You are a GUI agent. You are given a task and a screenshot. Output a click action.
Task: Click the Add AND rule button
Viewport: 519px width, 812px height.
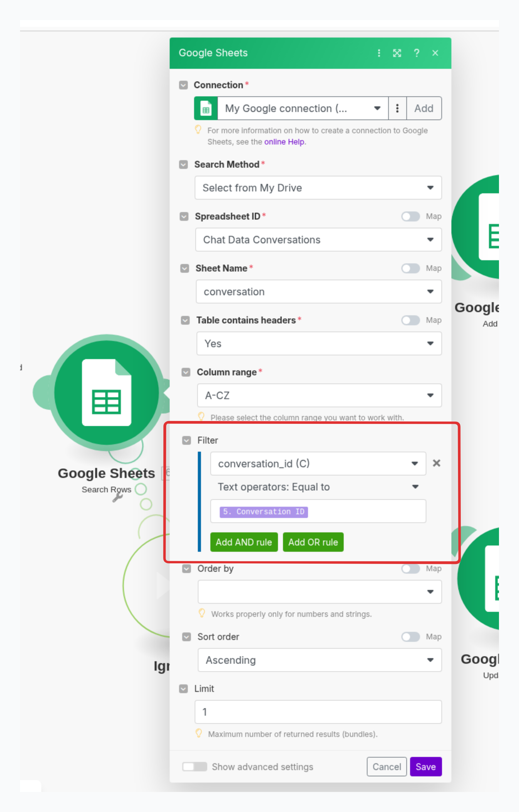click(x=244, y=542)
